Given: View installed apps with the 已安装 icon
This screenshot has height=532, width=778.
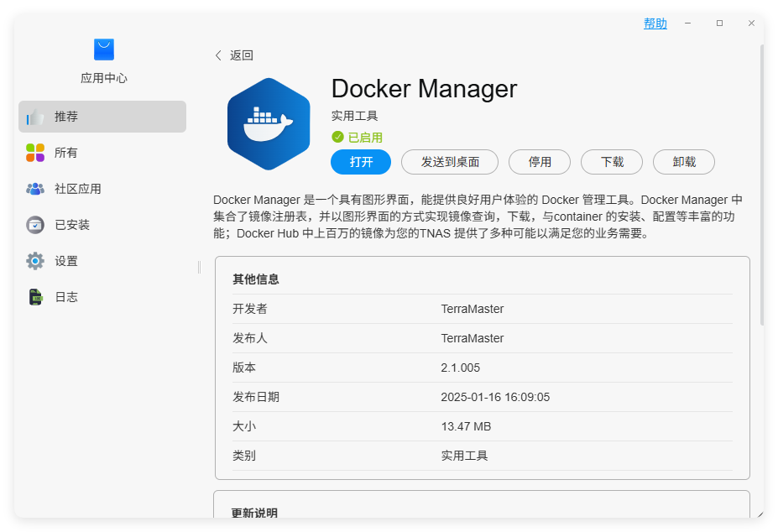Looking at the screenshot, I should [35, 224].
